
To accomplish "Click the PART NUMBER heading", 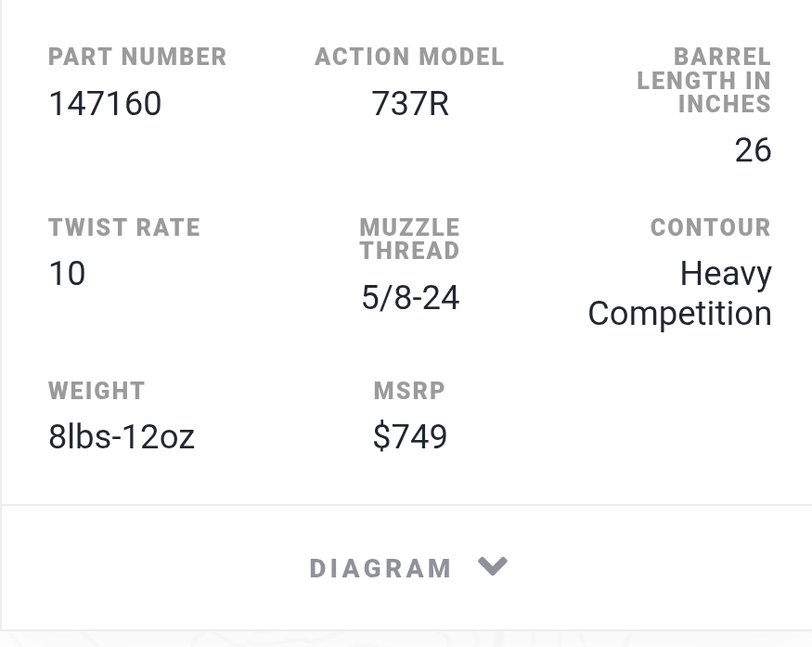I will point(137,57).
